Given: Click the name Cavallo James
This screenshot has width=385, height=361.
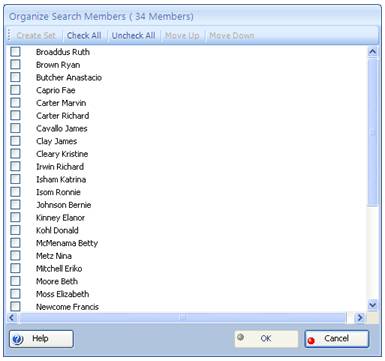Looking at the screenshot, I should click(x=62, y=128).
